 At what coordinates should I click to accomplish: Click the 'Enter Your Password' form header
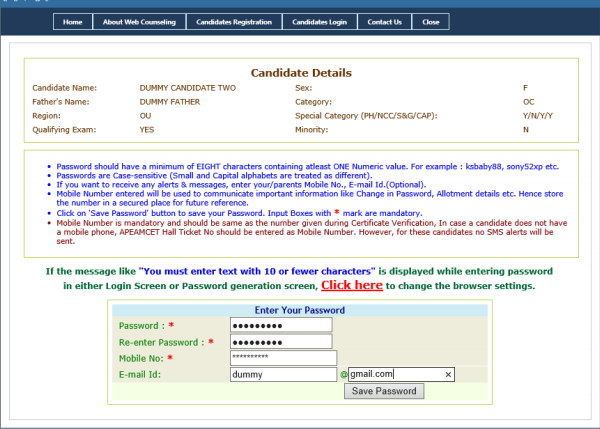pyautogui.click(x=299, y=310)
